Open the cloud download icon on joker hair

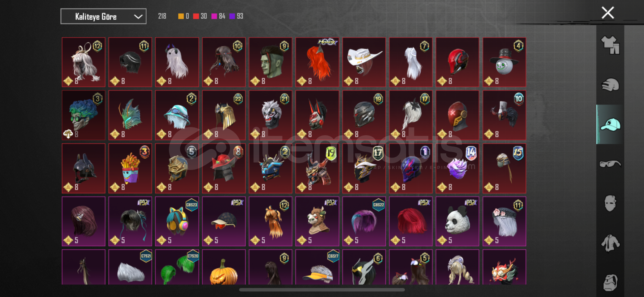click(68, 134)
